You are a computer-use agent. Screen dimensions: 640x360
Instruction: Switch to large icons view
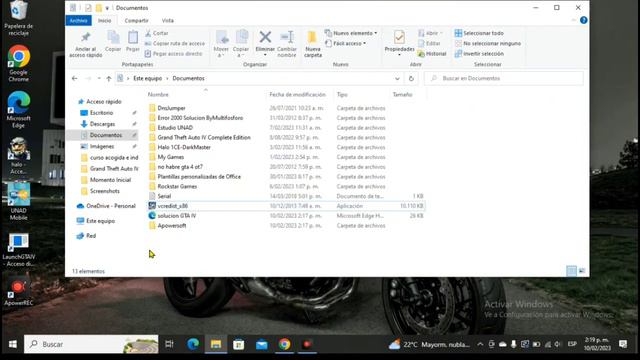tap(582, 271)
